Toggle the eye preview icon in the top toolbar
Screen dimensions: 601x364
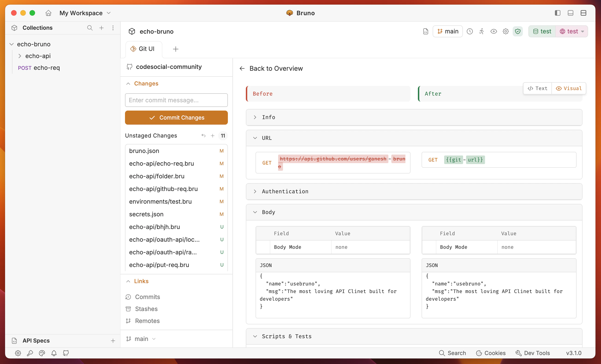click(x=494, y=31)
